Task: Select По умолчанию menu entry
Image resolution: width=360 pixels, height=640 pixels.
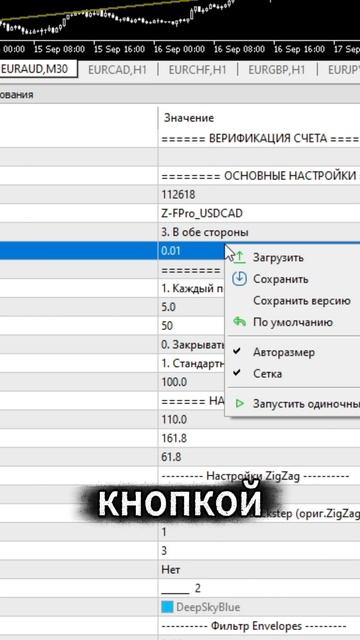Action: 293,322
